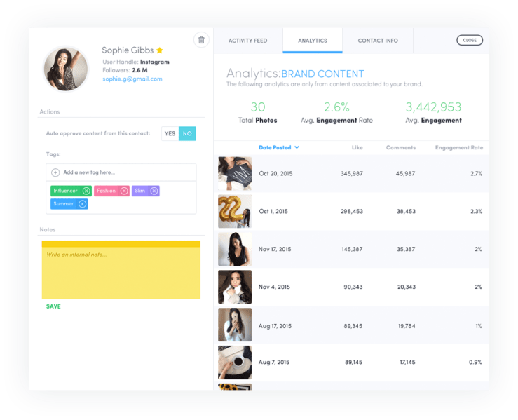Click the 90,343 likes value
Viewport: 518px width, 420px height.
pos(353,287)
